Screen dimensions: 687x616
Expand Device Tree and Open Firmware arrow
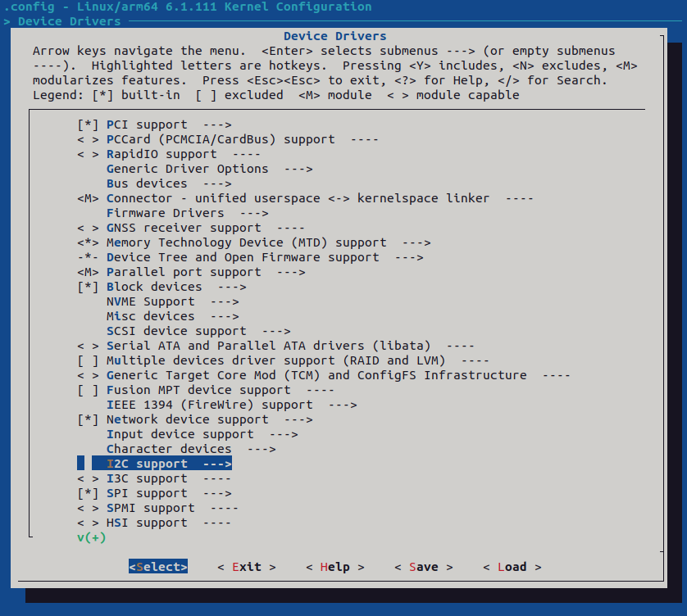pos(409,257)
